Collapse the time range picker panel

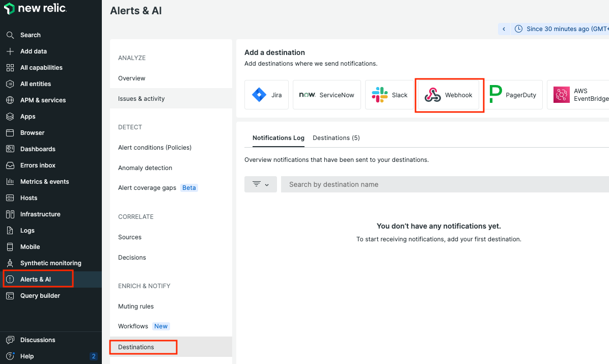click(x=504, y=29)
